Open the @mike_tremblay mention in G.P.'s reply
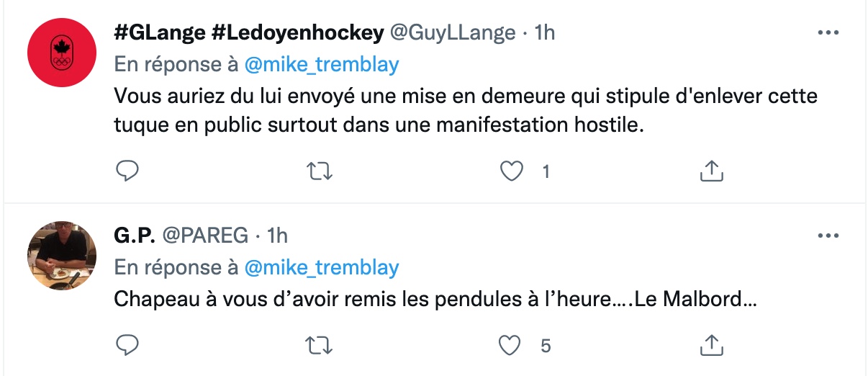Image resolution: width=868 pixels, height=376 pixels. click(322, 268)
